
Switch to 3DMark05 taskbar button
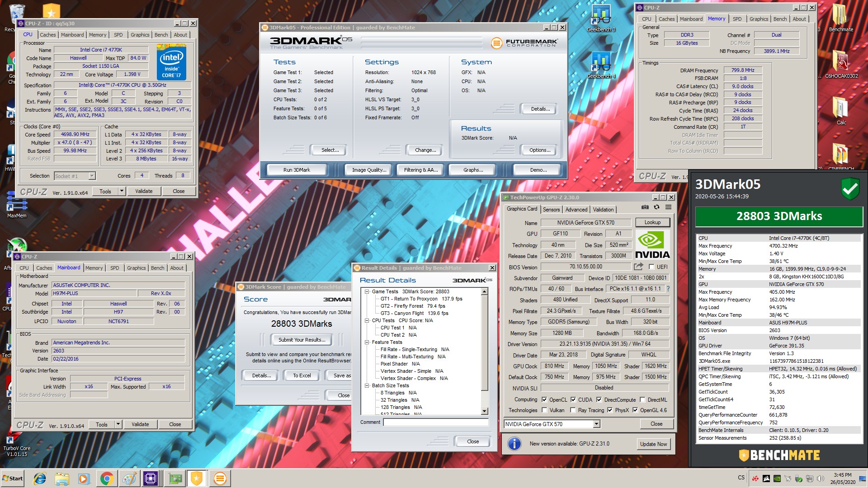(x=220, y=479)
